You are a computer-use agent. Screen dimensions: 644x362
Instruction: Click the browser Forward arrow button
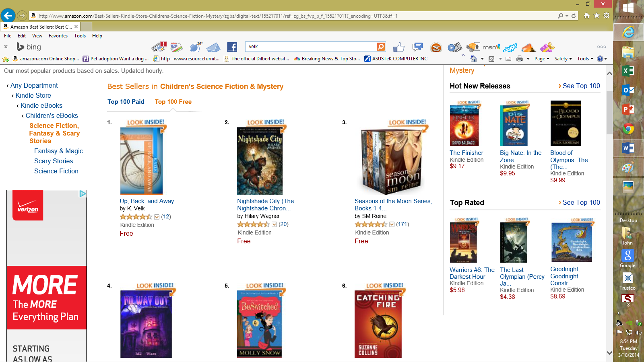click(x=22, y=16)
